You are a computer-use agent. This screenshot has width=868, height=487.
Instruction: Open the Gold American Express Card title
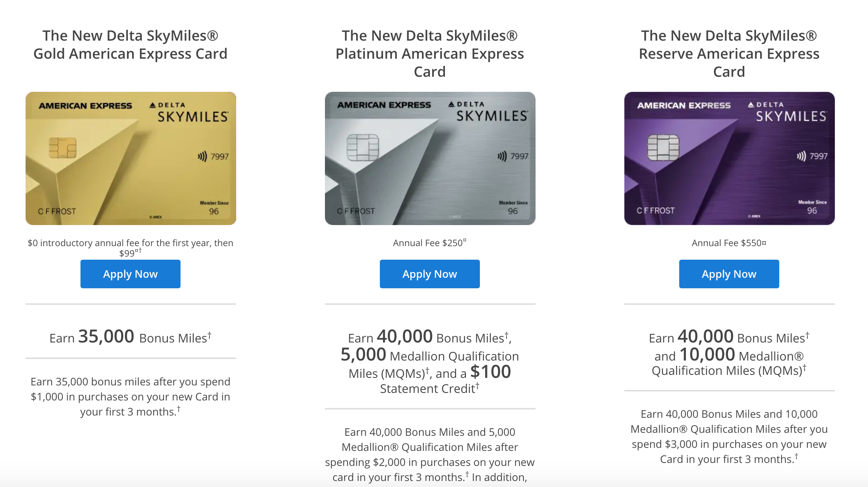pos(130,45)
